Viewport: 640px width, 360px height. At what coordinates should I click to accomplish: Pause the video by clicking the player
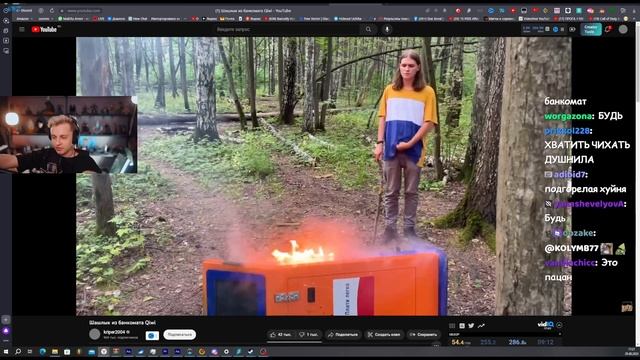pos(324,176)
